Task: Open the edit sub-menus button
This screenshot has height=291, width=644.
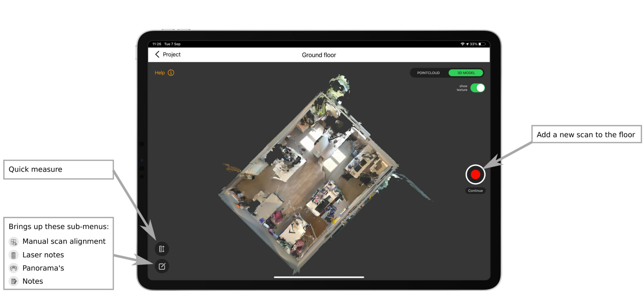Action: point(162,266)
